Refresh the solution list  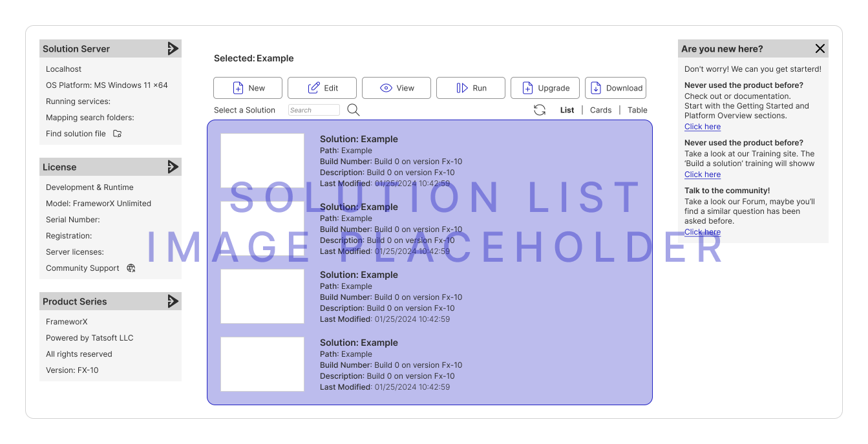[x=540, y=110]
